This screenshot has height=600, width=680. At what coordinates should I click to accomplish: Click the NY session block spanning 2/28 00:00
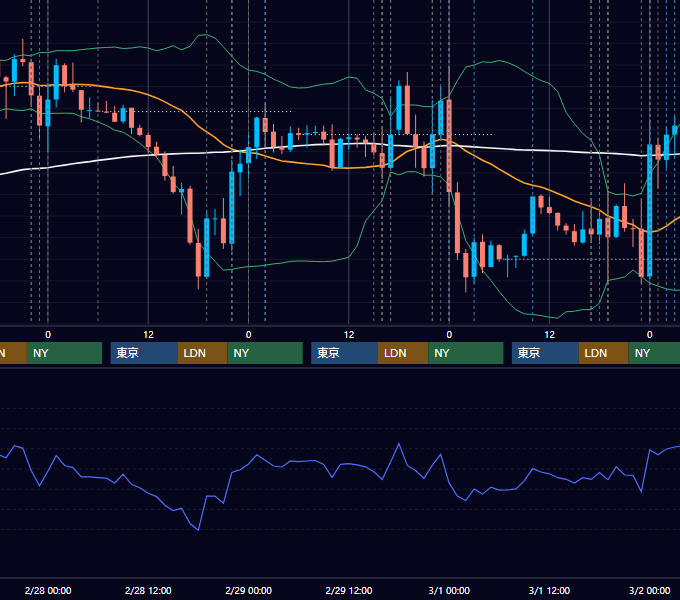(64, 353)
